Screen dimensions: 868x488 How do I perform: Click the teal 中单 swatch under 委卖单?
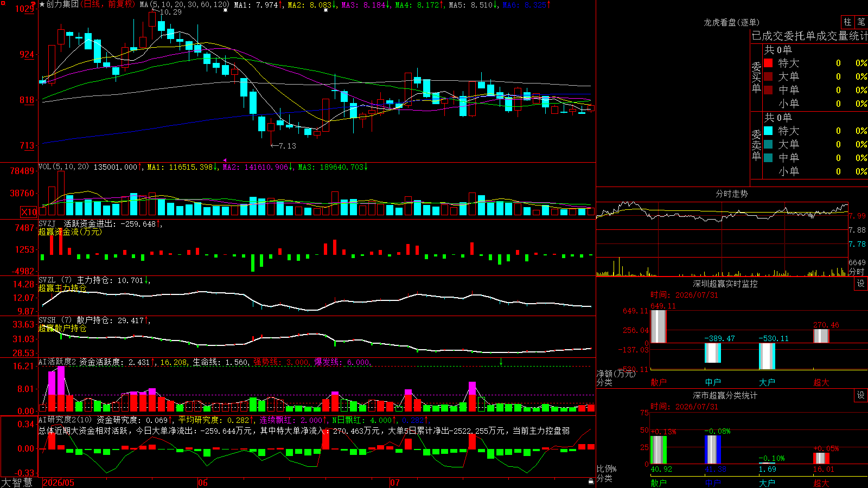click(768, 158)
